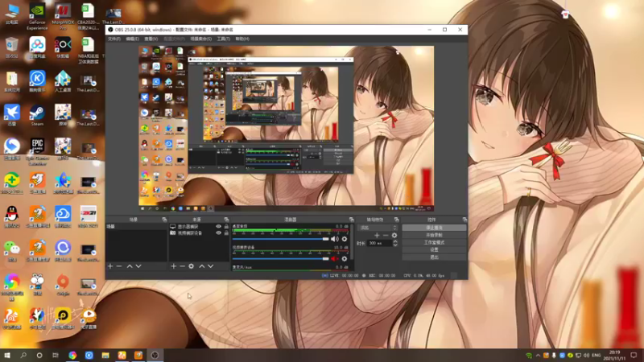Open transition properties gear icon

click(x=394, y=235)
